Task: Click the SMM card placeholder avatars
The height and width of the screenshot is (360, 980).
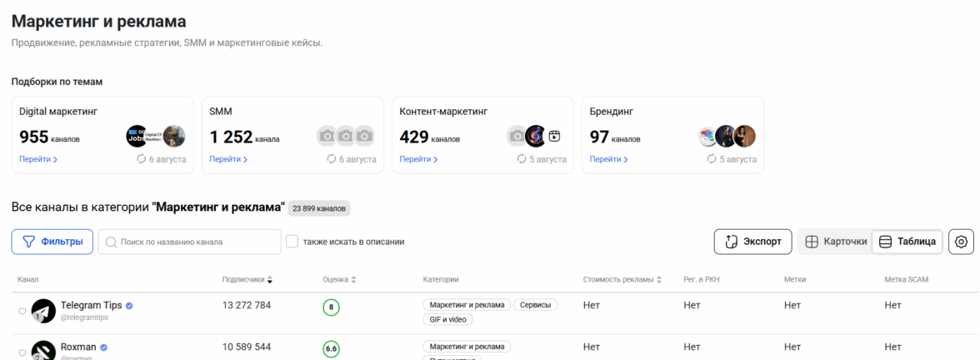Action: coord(346,136)
